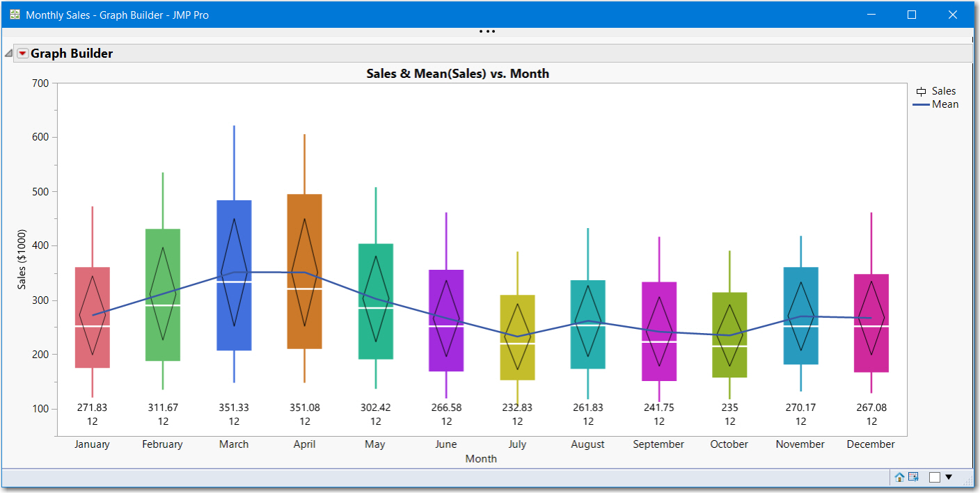
Task: Open the associated data table icon
Action: (x=913, y=477)
